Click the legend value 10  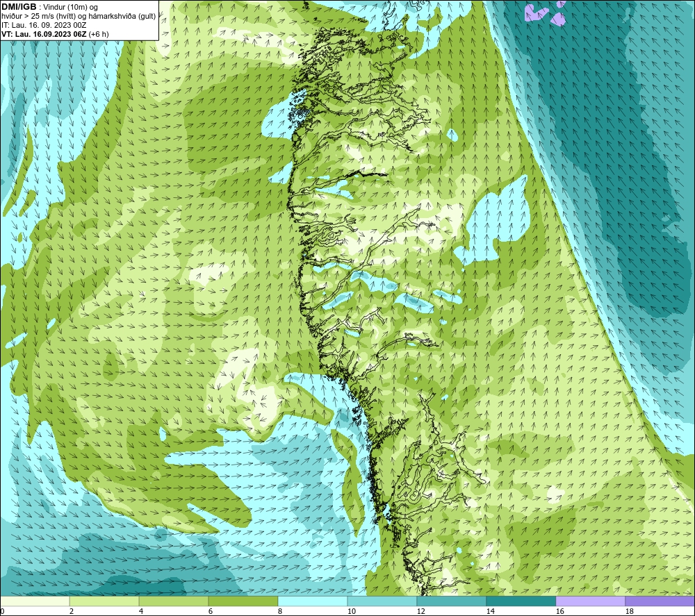[351, 611]
